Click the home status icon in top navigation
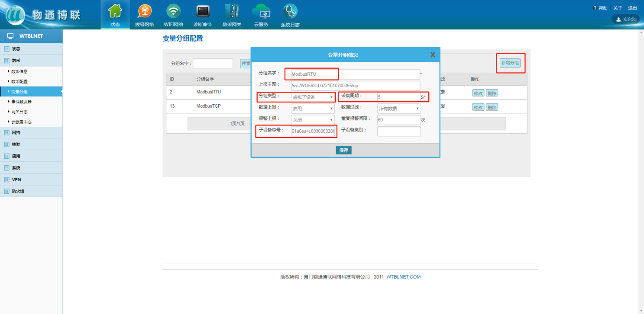 (115, 11)
